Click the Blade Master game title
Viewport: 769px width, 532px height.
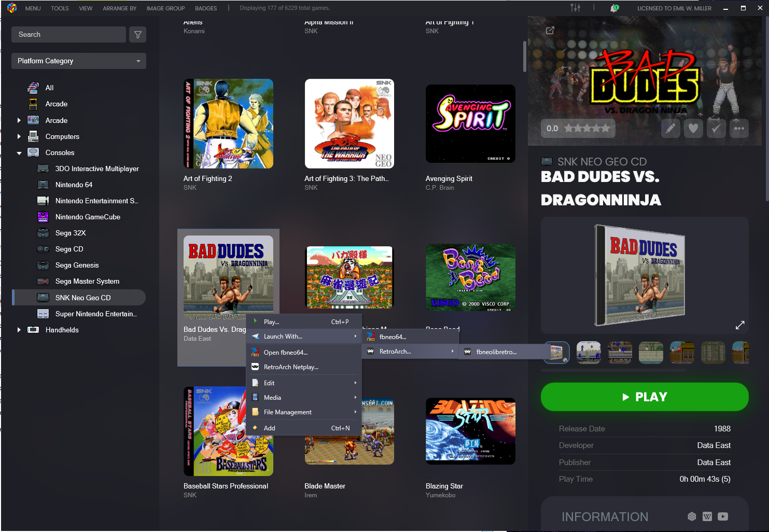[325, 486]
